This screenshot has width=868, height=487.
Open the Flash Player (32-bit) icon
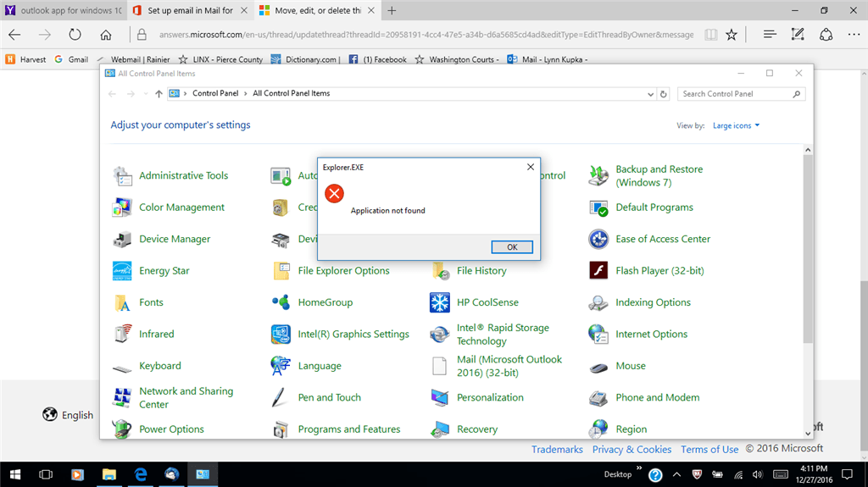pyautogui.click(x=598, y=271)
